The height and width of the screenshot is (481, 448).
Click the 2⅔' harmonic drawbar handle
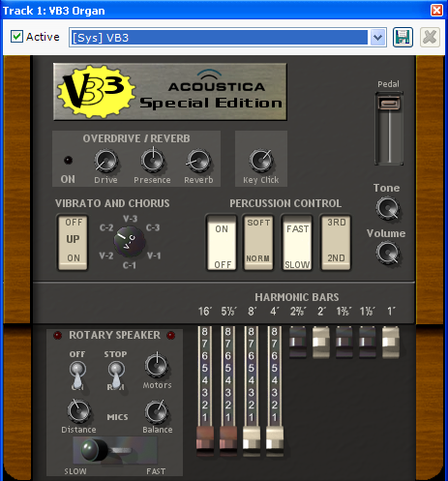[298, 342]
